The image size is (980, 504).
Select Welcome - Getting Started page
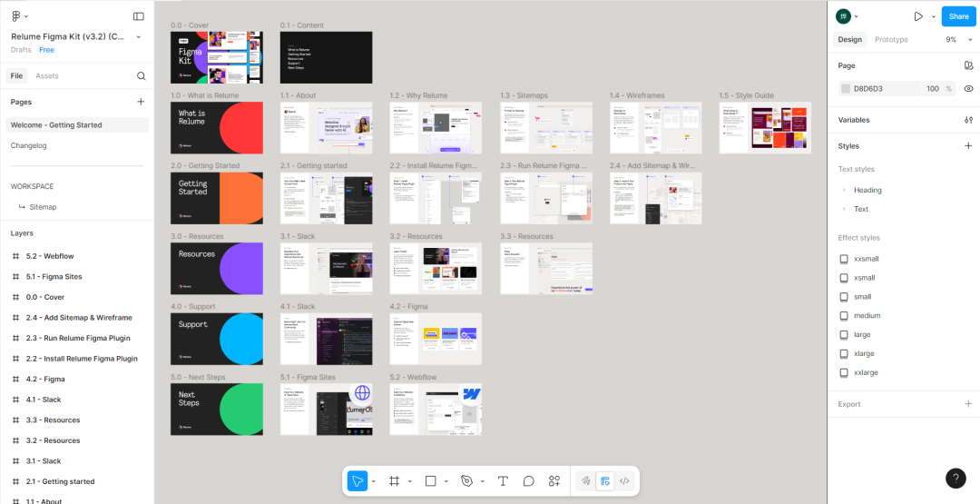pos(77,125)
